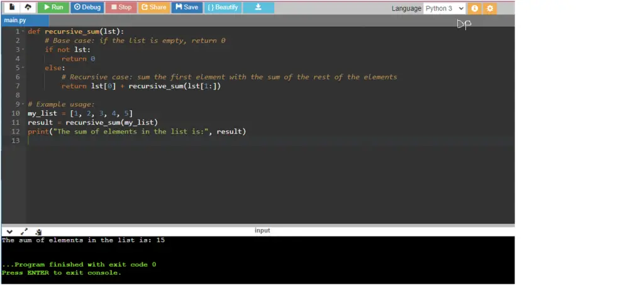644x285 pixels.
Task: Click the 'input' console label
Action: 262,230
